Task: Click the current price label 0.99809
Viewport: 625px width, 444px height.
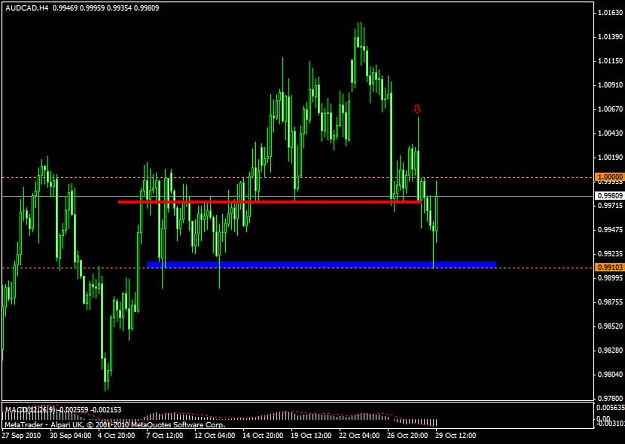Action: click(x=609, y=196)
